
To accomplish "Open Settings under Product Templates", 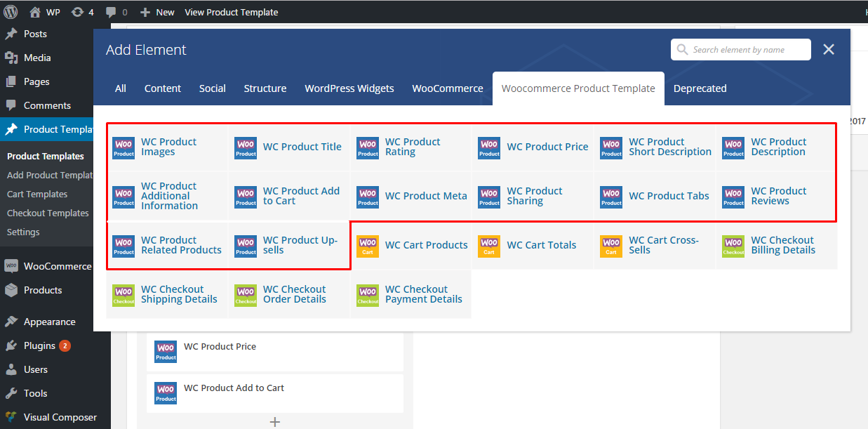I will pyautogui.click(x=23, y=232).
